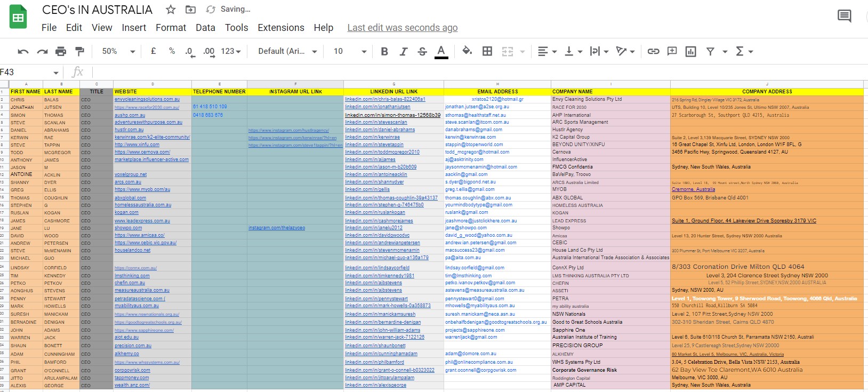The width and height of the screenshot is (868, 392).
Task: Open linkedin.com/in/stevescanlan link
Action: pyautogui.click(x=376, y=122)
